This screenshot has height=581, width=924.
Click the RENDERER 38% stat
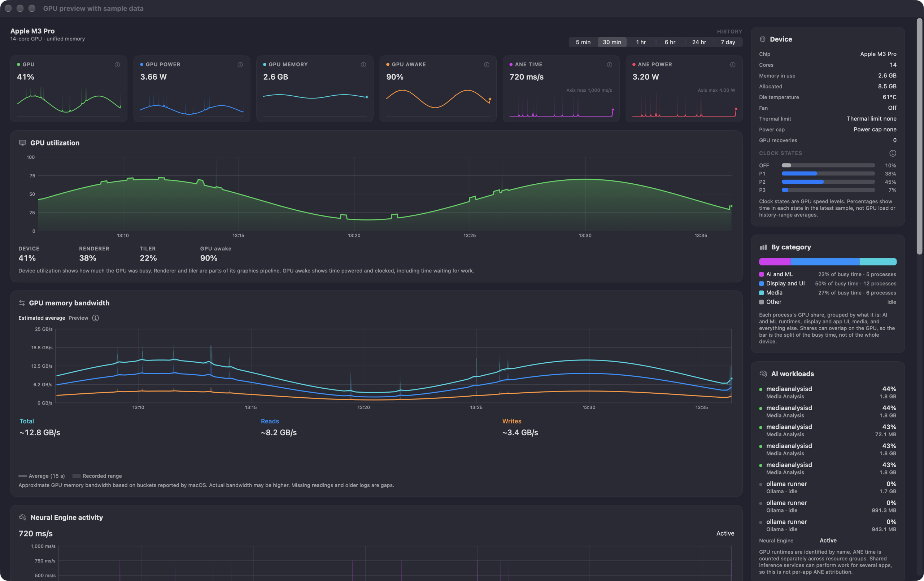[x=94, y=254]
